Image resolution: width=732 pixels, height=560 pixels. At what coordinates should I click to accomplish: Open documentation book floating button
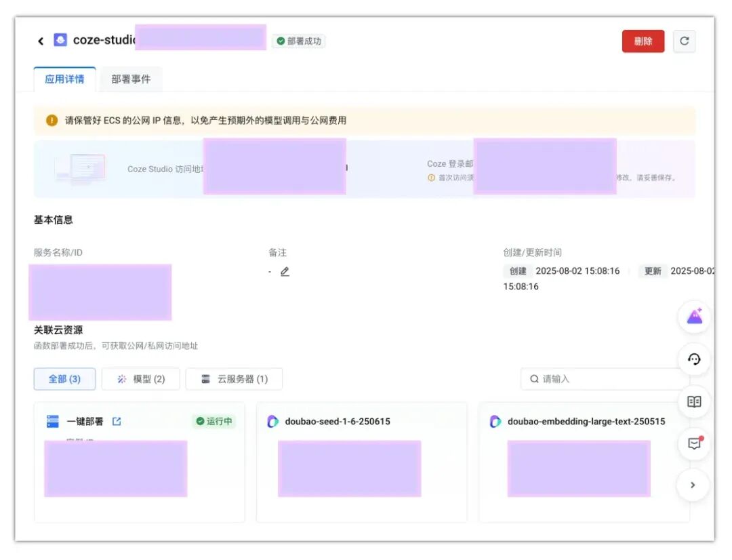(694, 401)
